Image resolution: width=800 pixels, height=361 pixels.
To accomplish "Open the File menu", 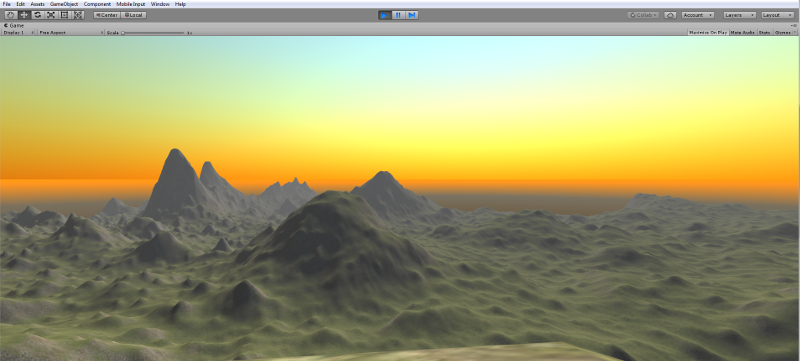I will pos(7,4).
